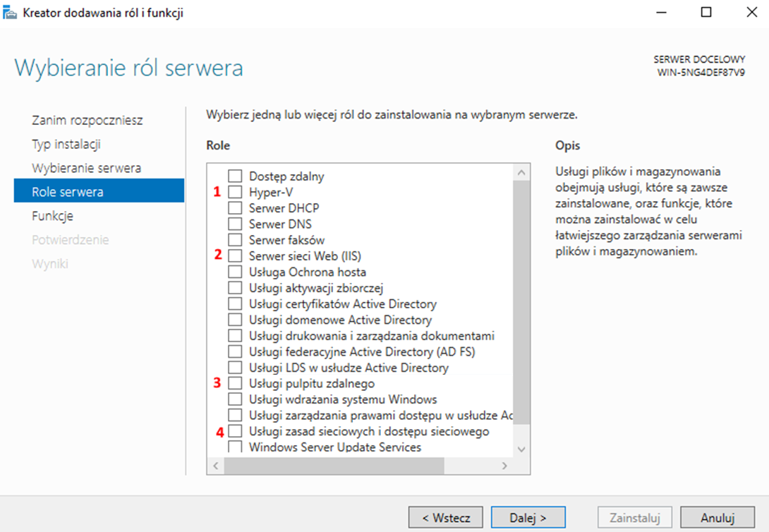Click the wizard icon in the title bar
The height and width of the screenshot is (532, 769).
point(10,12)
